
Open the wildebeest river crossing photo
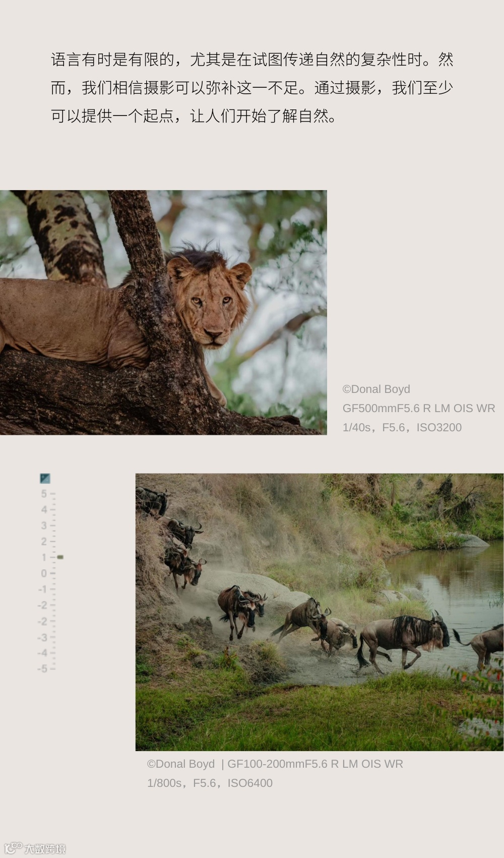pyautogui.click(x=320, y=612)
